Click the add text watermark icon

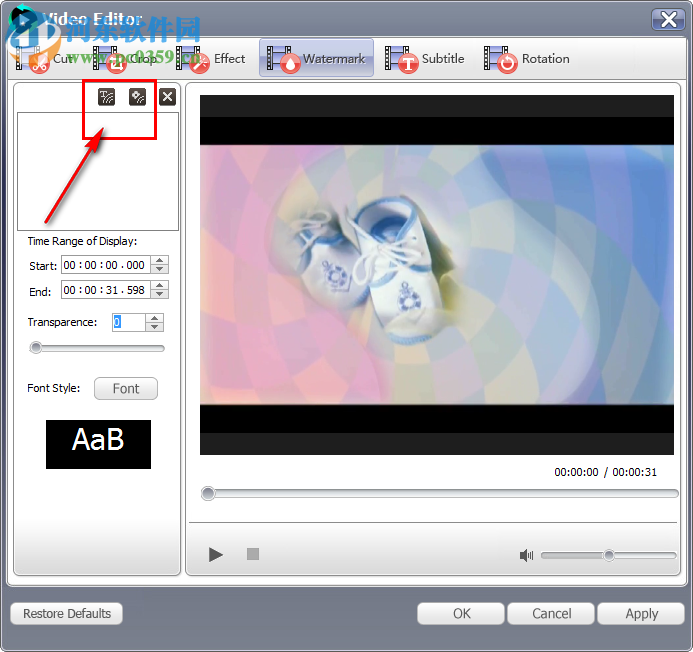pos(107,97)
